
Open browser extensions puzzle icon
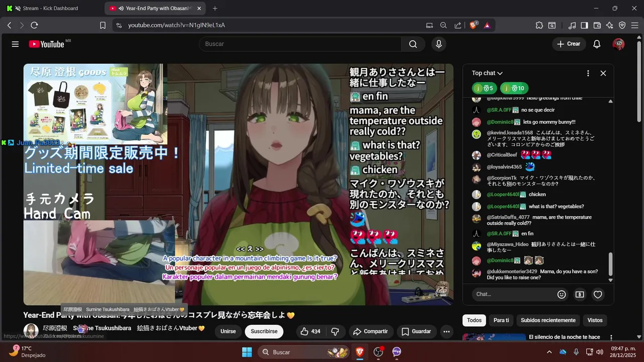tap(539, 25)
